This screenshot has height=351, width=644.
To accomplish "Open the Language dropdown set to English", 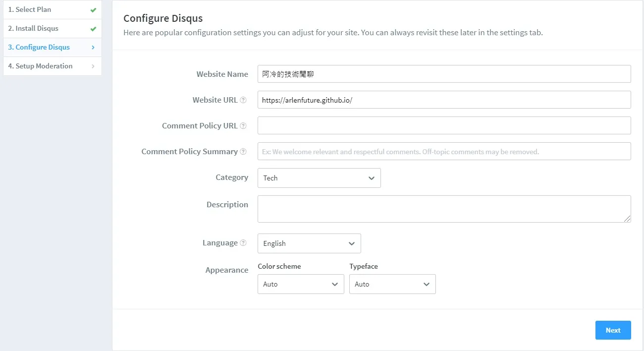I will (x=309, y=243).
